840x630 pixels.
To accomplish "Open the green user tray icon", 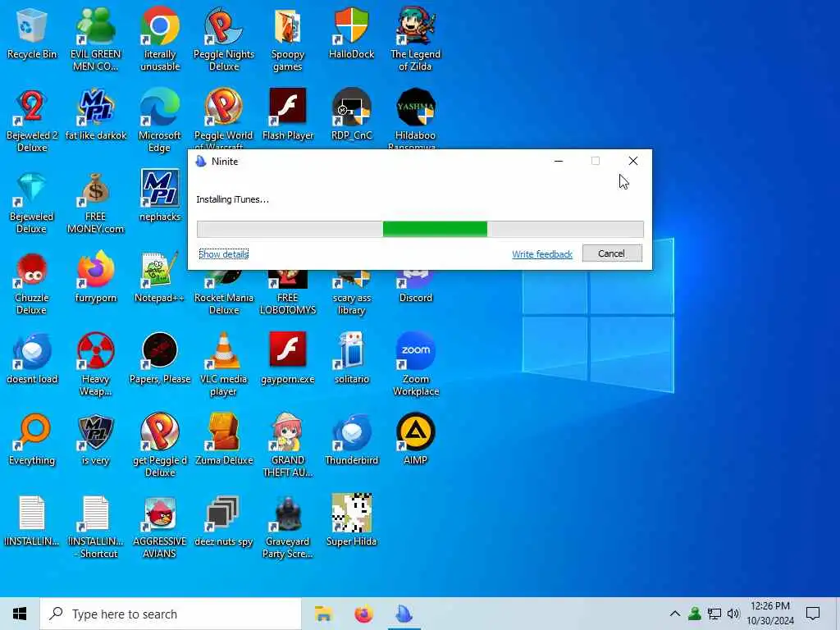I will coord(694,614).
